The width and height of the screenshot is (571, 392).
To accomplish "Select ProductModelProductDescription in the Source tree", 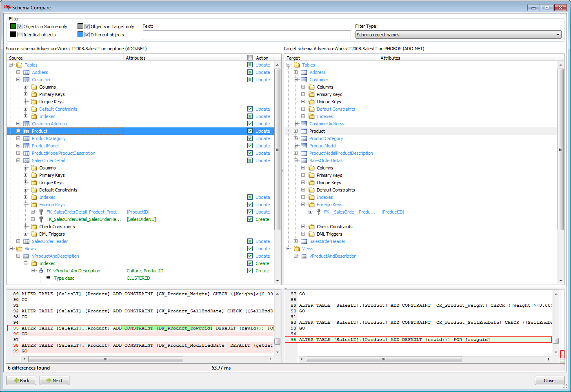I will point(63,153).
